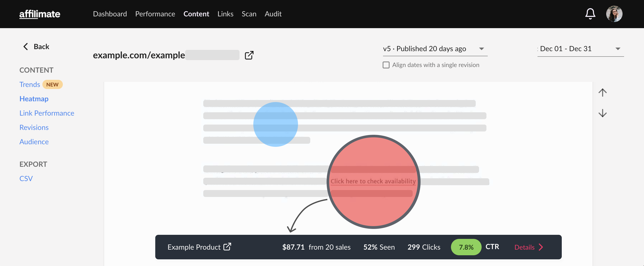
Task: Click the scroll up arrow icon
Action: 602,93
